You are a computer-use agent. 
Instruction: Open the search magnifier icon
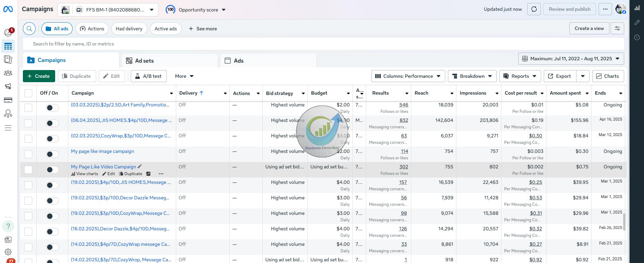[29, 29]
